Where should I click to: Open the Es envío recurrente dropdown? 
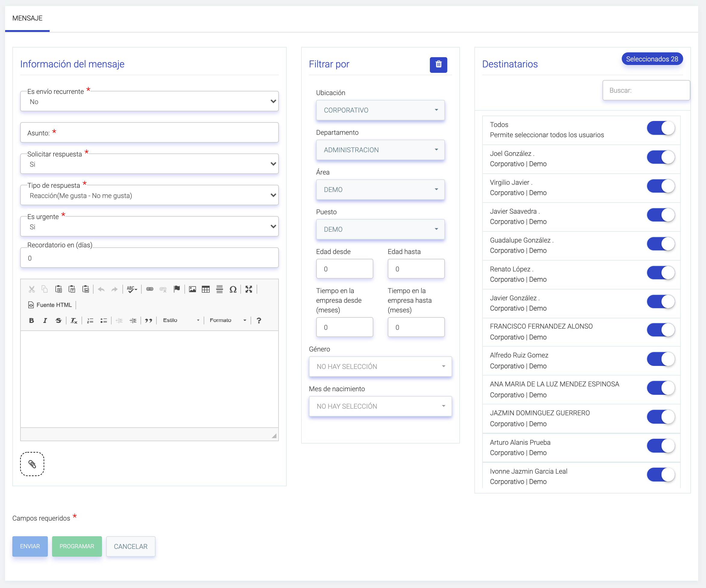[x=149, y=101]
